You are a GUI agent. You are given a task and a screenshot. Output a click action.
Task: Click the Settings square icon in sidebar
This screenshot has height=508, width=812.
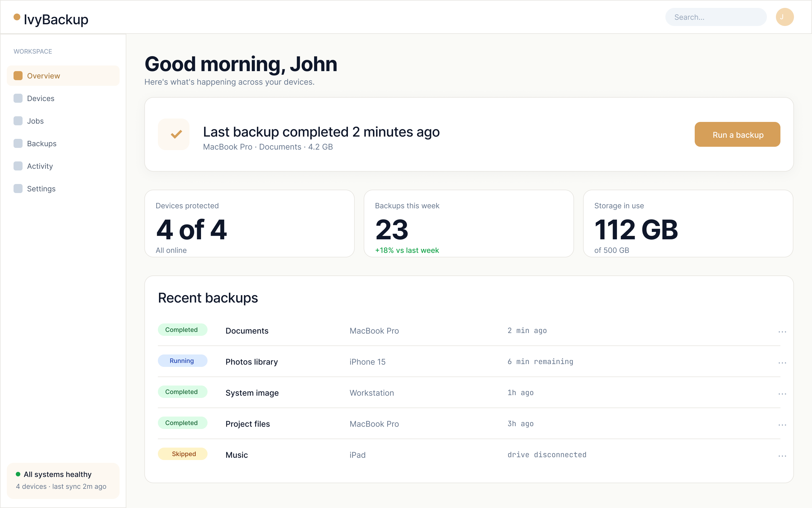coord(18,188)
